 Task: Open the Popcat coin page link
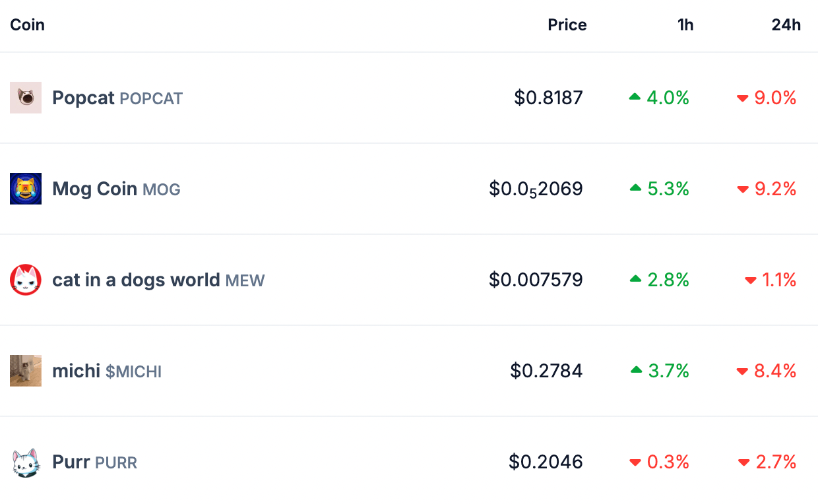coord(83,98)
